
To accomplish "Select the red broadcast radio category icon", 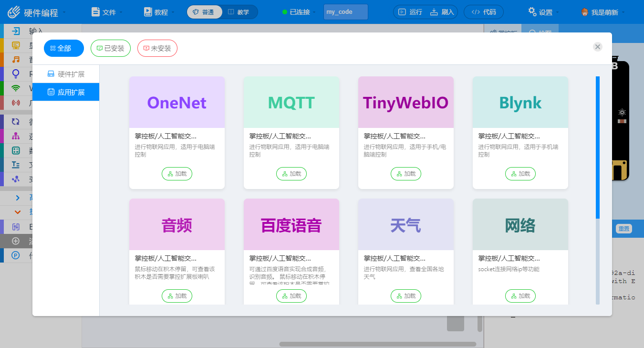I will 16,103.
